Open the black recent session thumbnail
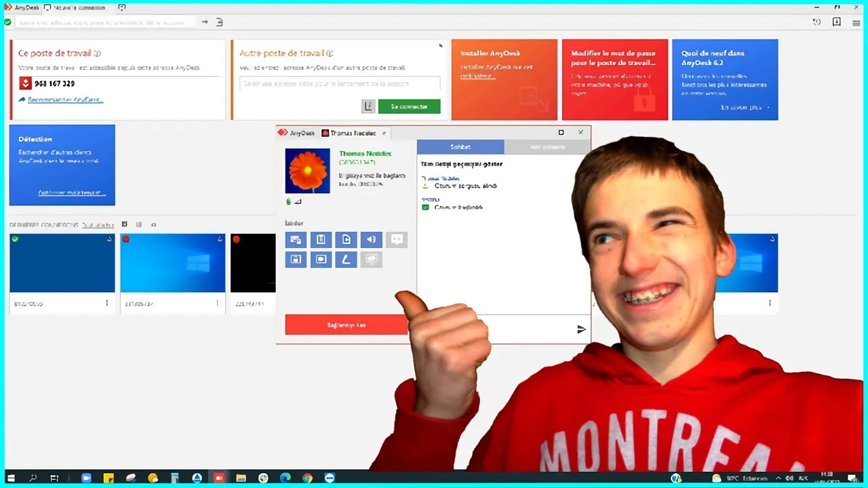 (x=253, y=263)
